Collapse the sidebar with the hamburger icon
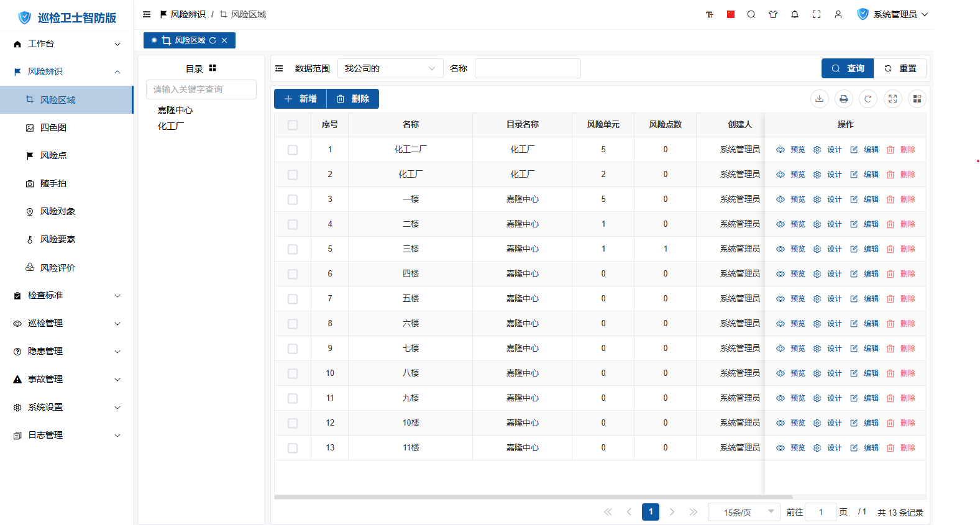This screenshot has height=525, width=980. (147, 14)
